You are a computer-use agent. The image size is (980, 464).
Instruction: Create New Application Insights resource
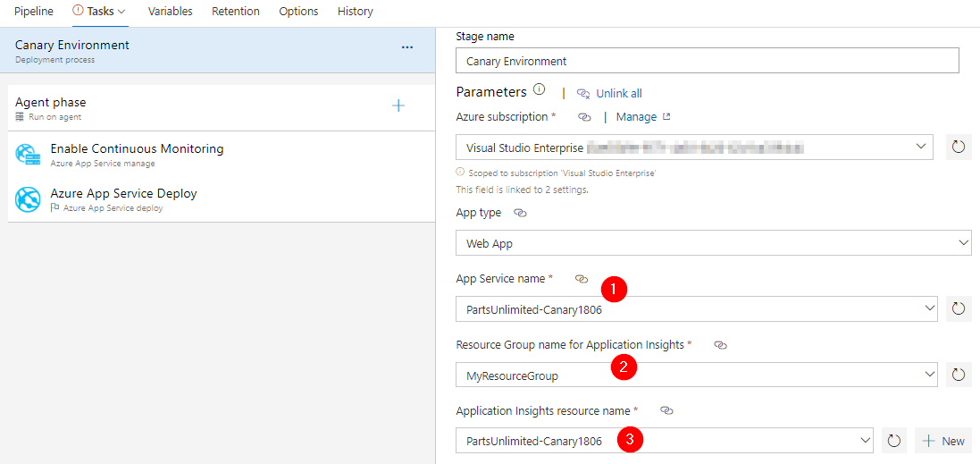[943, 441]
